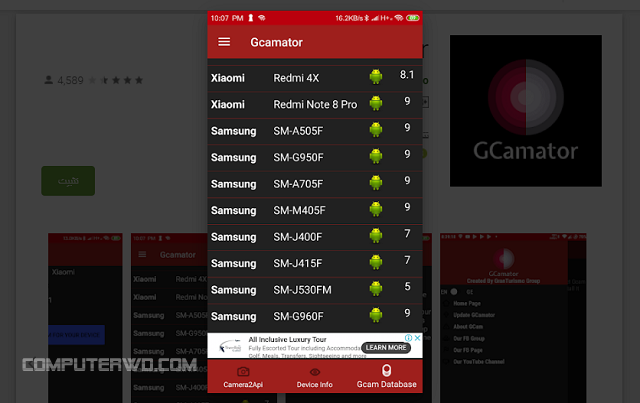
Task: Tap Android icon in SM-A705F row
Action: [x=376, y=183]
